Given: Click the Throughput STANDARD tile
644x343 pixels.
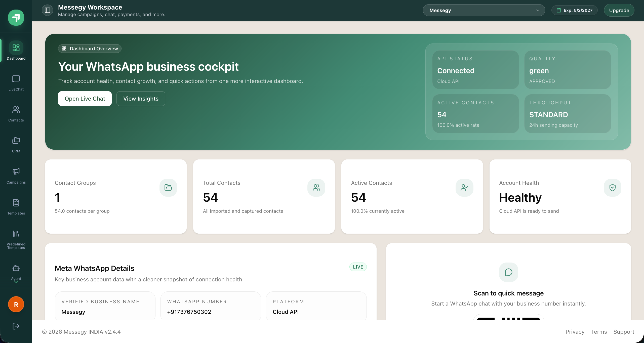Looking at the screenshot, I should pos(568,114).
